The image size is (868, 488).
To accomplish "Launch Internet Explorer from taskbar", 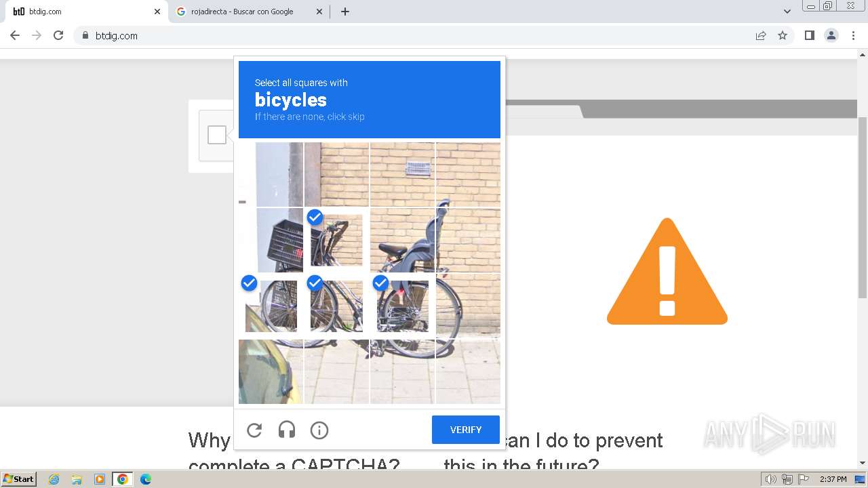I will click(x=54, y=479).
